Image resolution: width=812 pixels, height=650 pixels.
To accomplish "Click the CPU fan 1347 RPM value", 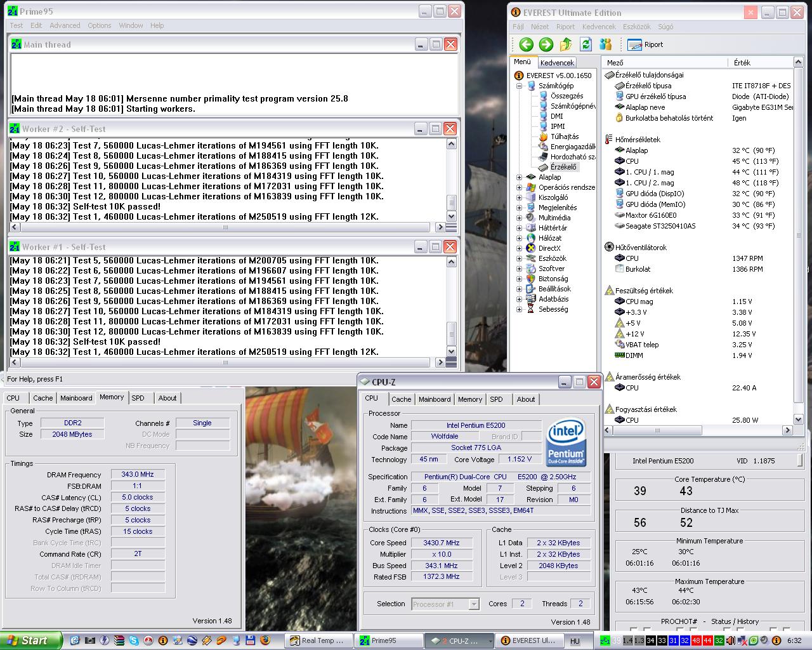I will click(x=747, y=258).
